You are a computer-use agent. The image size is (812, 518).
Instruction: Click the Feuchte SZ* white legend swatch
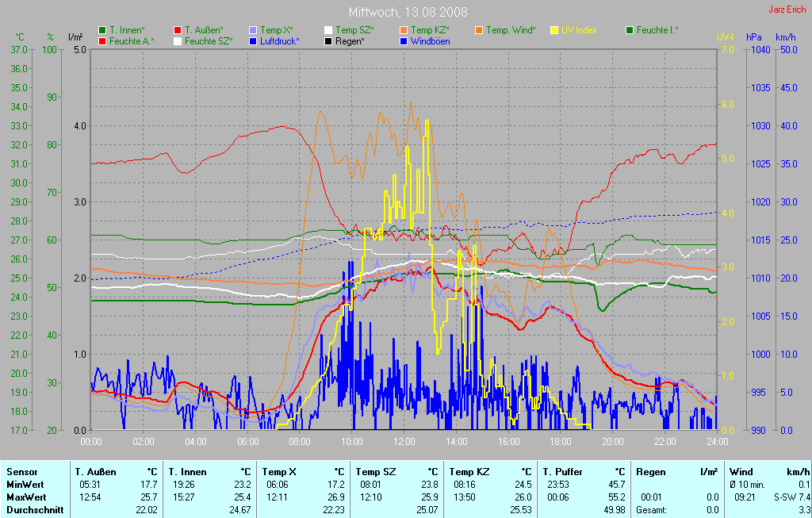tap(178, 41)
